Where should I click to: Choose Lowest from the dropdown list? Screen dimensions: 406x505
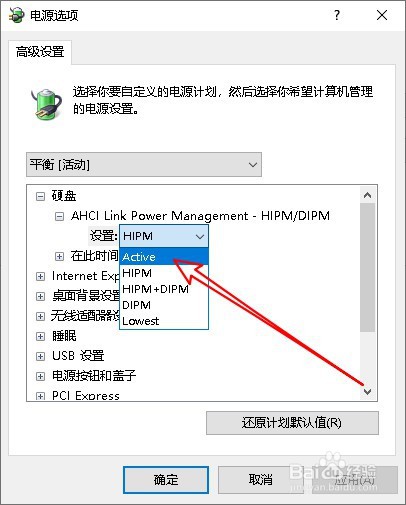[164, 321]
